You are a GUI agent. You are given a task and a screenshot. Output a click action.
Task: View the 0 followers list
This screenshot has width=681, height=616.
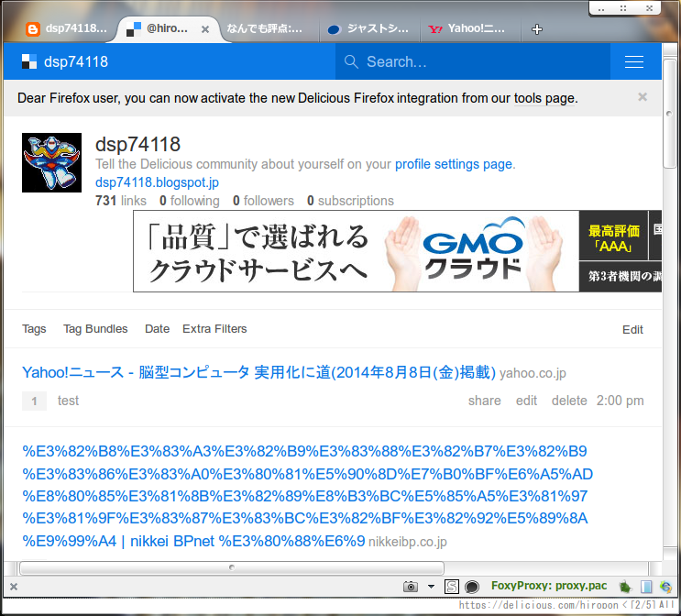[263, 201]
